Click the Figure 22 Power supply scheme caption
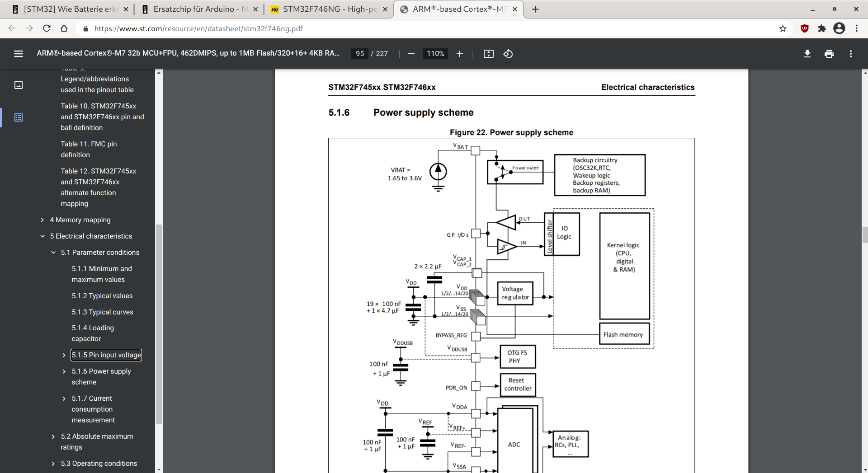This screenshot has height=473, width=868. [511, 132]
